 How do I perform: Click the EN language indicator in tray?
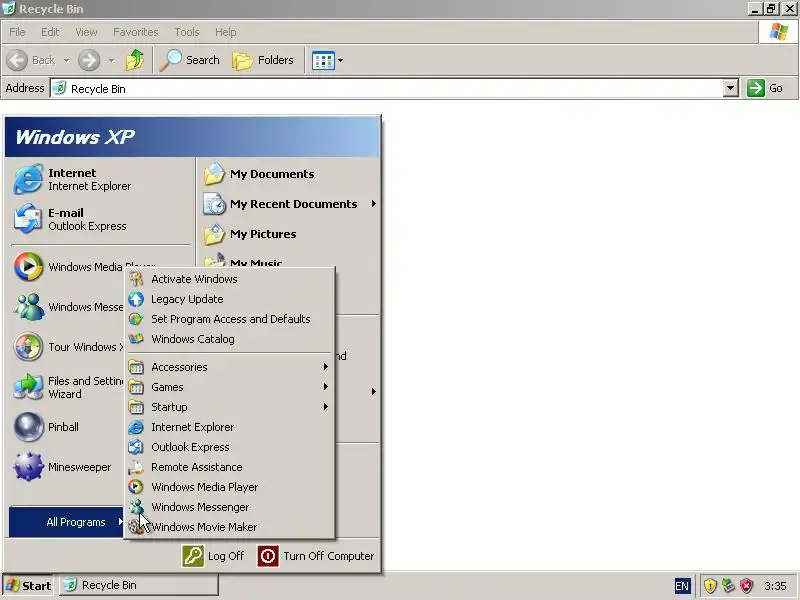tap(682, 586)
